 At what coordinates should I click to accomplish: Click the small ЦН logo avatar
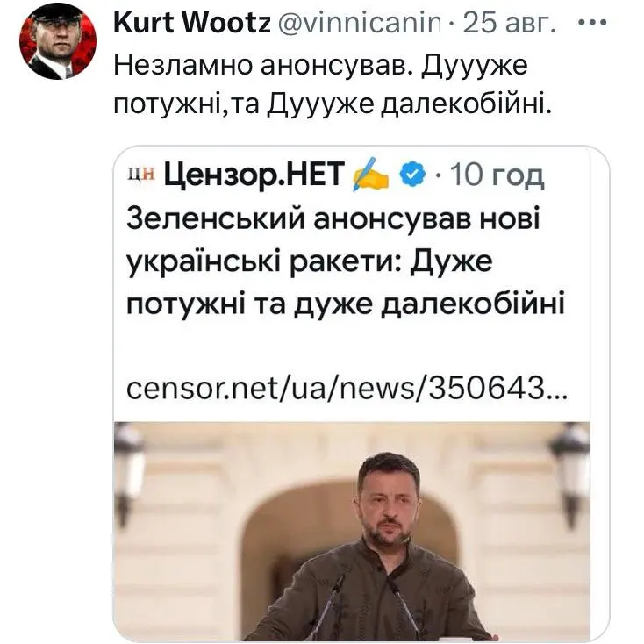pos(141,174)
